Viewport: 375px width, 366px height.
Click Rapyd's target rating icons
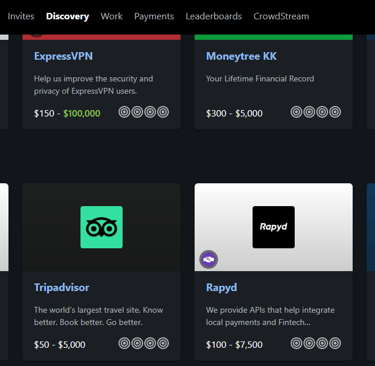tap(316, 343)
